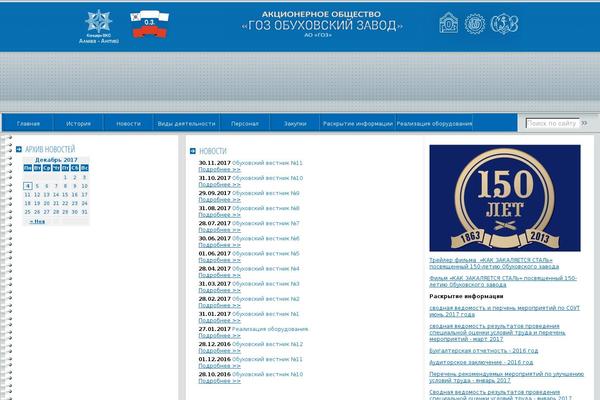Click Подробнее under the 30.11.2017 news

coord(219,169)
